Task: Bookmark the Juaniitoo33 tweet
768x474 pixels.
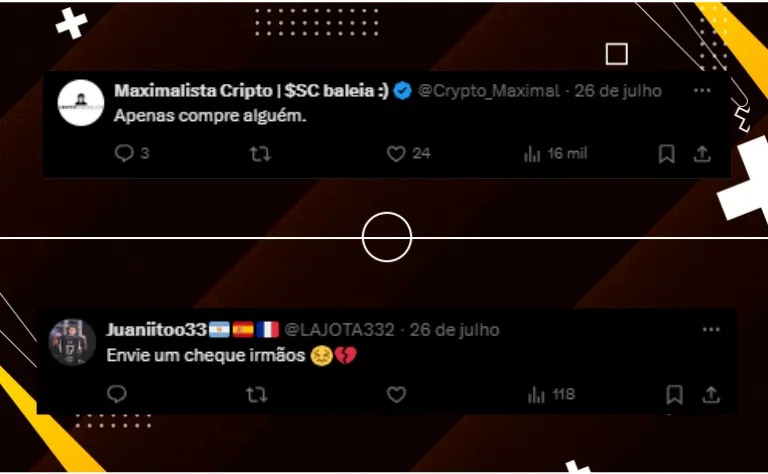Action: (674, 395)
